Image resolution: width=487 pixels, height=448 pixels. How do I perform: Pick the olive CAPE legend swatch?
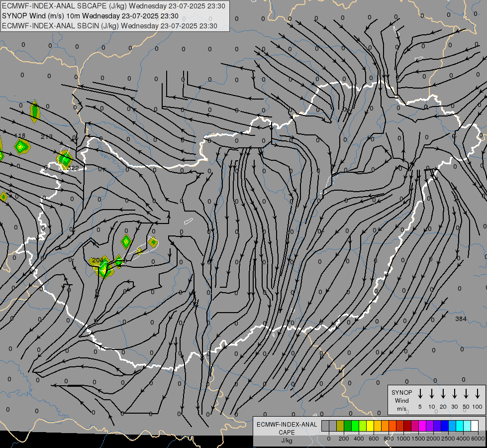(340, 426)
